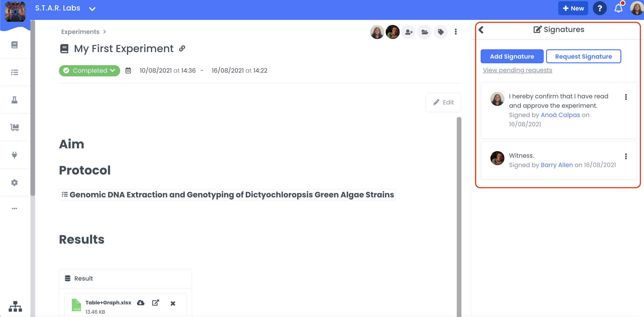Image resolution: width=644 pixels, height=317 pixels.
Task: Copy experiment link via chain icon
Action: pyautogui.click(x=182, y=48)
